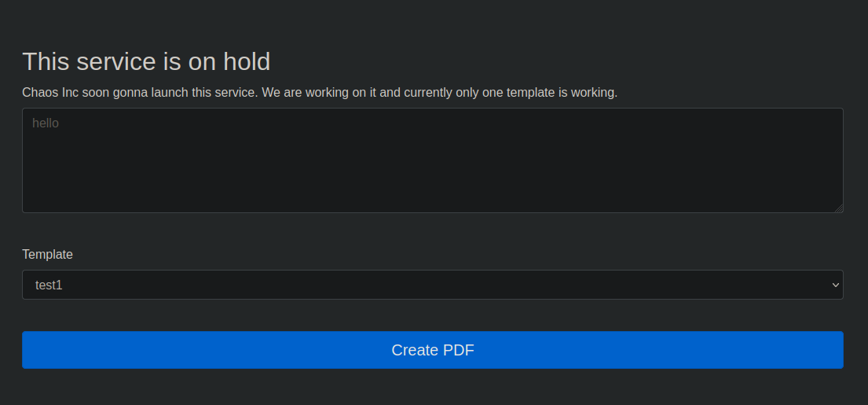Click the Template label
The width and height of the screenshot is (868, 405).
47,254
